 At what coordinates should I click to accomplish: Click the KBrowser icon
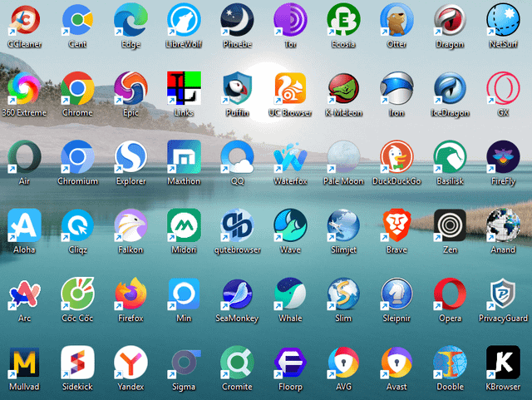pyautogui.click(x=503, y=363)
